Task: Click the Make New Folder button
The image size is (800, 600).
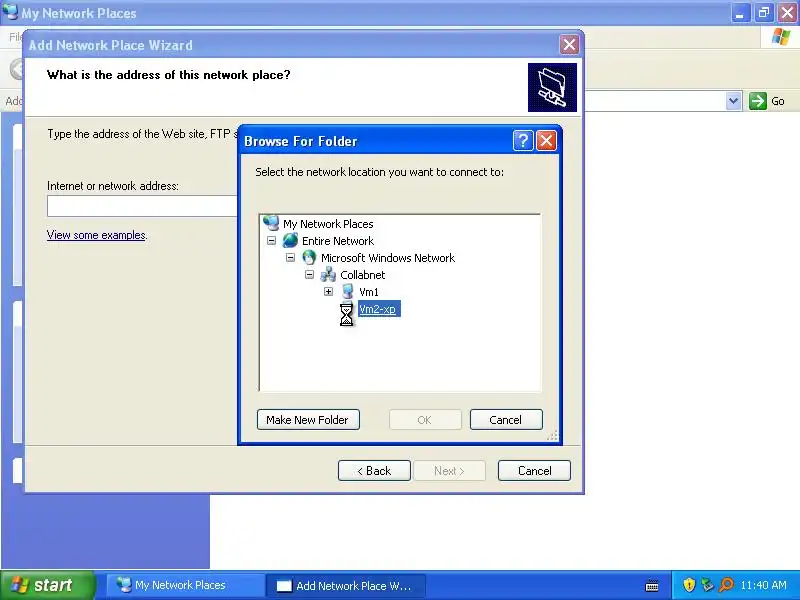Action: pos(308,419)
